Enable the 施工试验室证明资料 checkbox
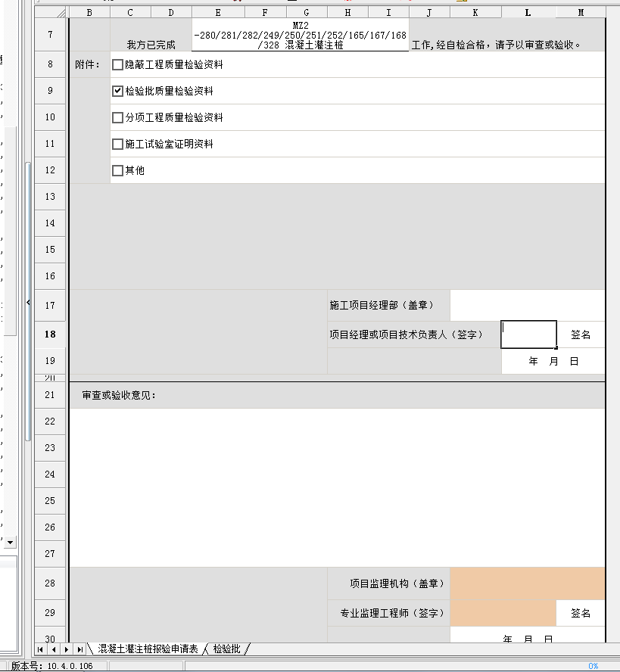 pyautogui.click(x=117, y=145)
